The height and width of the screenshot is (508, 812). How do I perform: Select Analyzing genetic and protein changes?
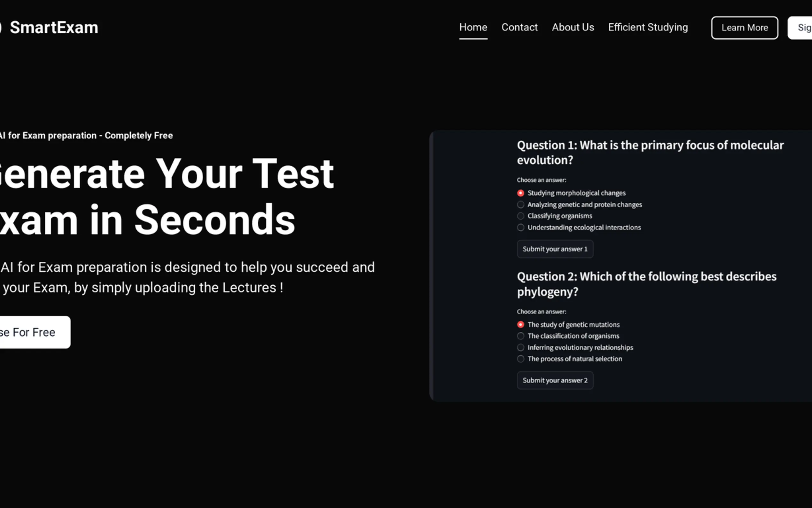click(x=521, y=205)
